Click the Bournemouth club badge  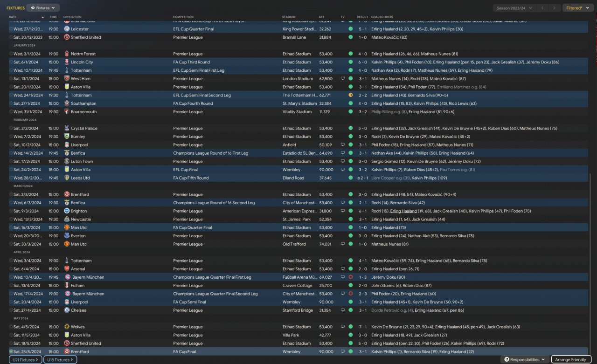coord(67,112)
